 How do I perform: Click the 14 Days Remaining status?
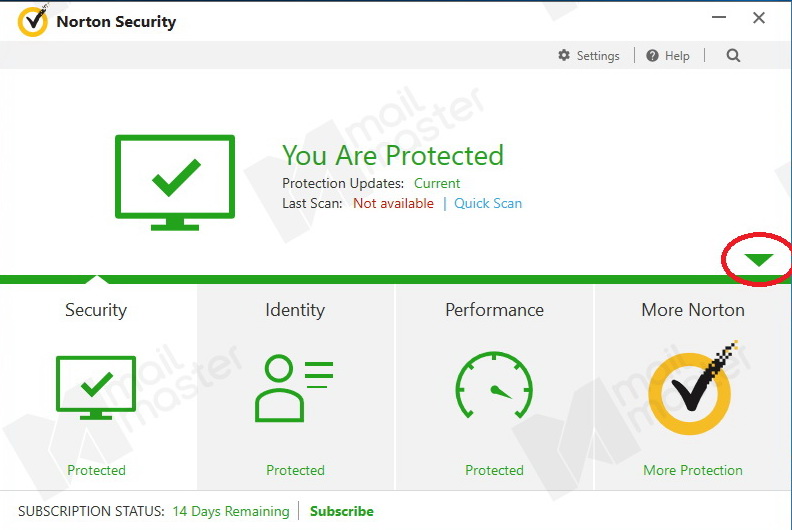[x=230, y=511]
